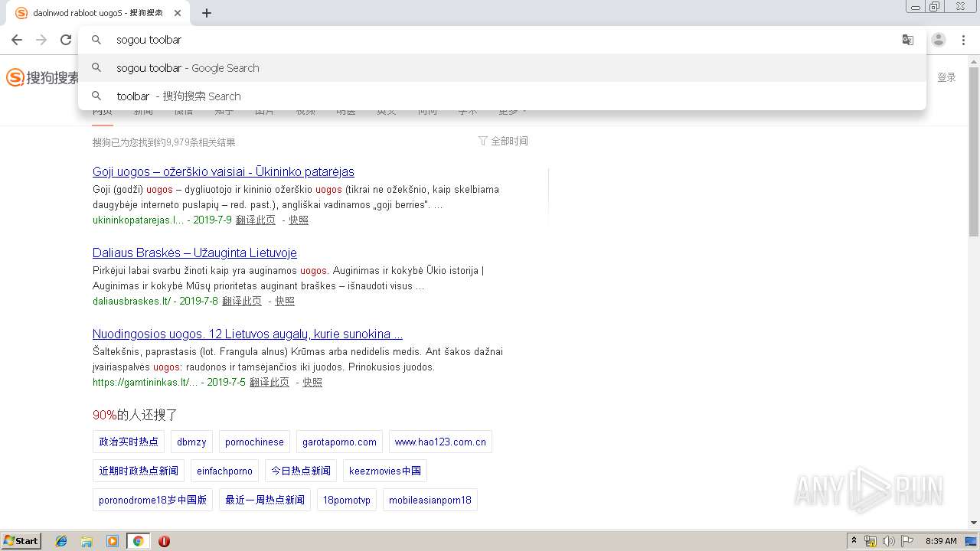Click the 8:39 AM clock
The width and height of the screenshot is (980, 551).
click(x=941, y=541)
